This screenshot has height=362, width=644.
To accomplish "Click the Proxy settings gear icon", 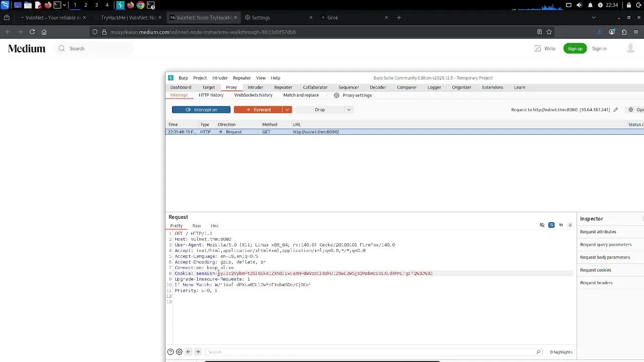I will pos(337,95).
